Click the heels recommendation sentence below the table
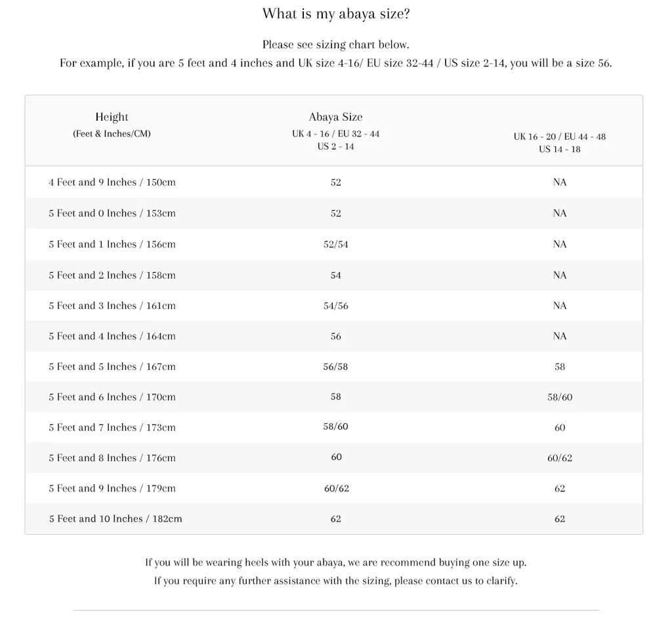Screen dimensions: 672x618 pos(335,562)
